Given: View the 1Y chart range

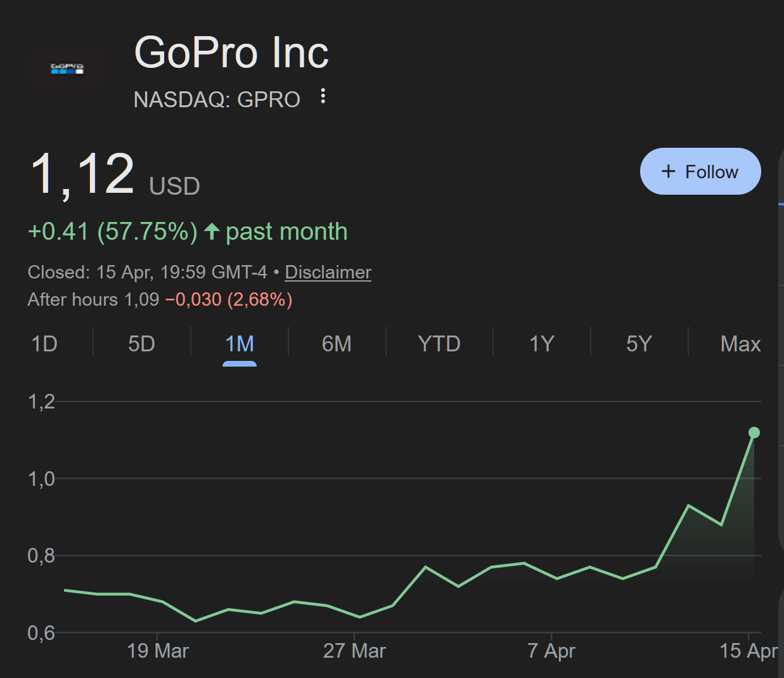Looking at the screenshot, I should click(x=541, y=344).
